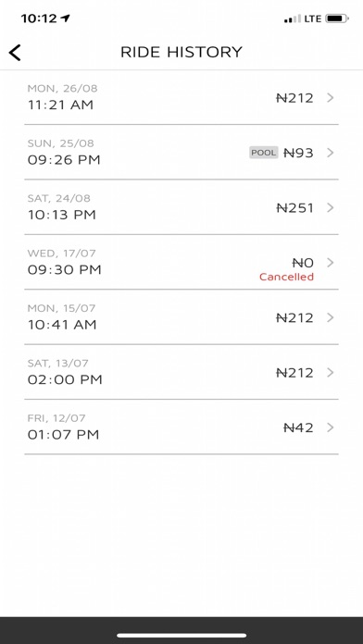Tap the home indicator bar
Image resolution: width=363 pixels, height=644 pixels.
click(181, 636)
